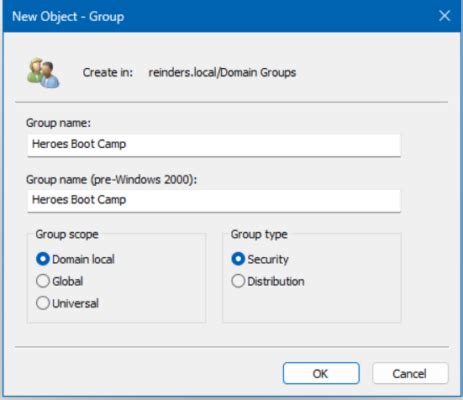Image resolution: width=463 pixels, height=400 pixels.
Task: Click the 'Create in:' label
Action: coord(108,72)
